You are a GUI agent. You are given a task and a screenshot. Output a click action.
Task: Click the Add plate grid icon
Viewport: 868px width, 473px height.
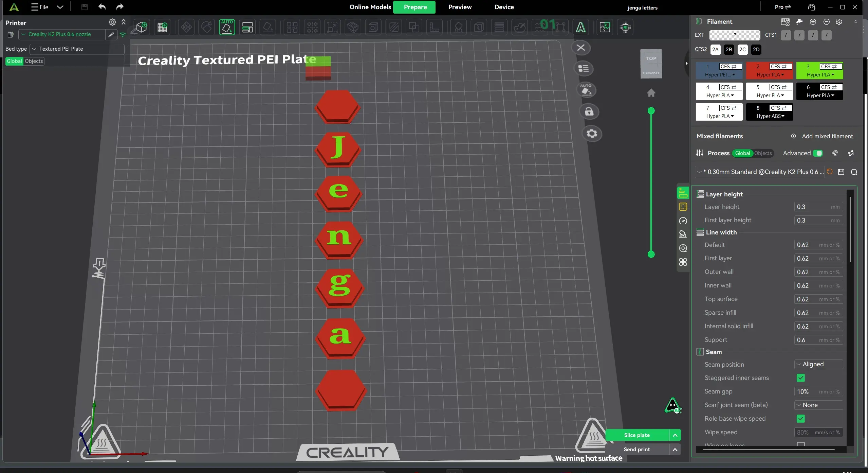162,27
